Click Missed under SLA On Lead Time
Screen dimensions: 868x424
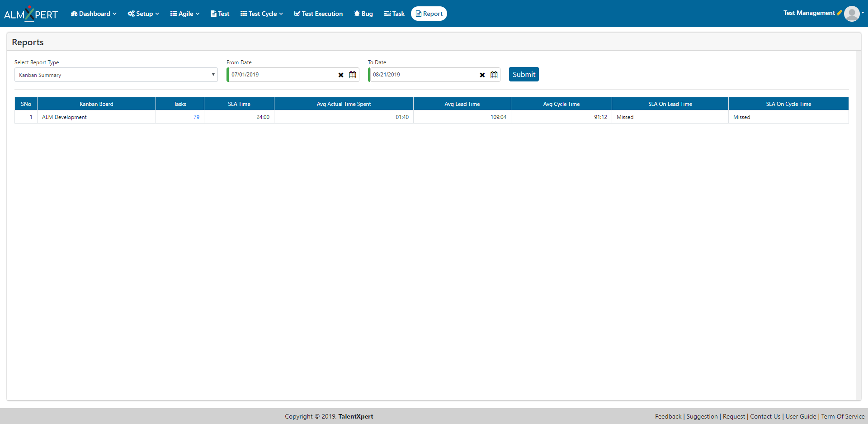click(625, 117)
